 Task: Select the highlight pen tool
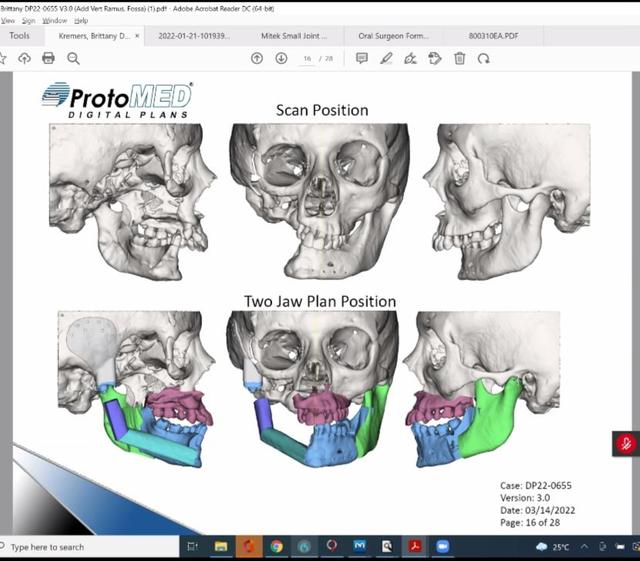tap(386, 58)
